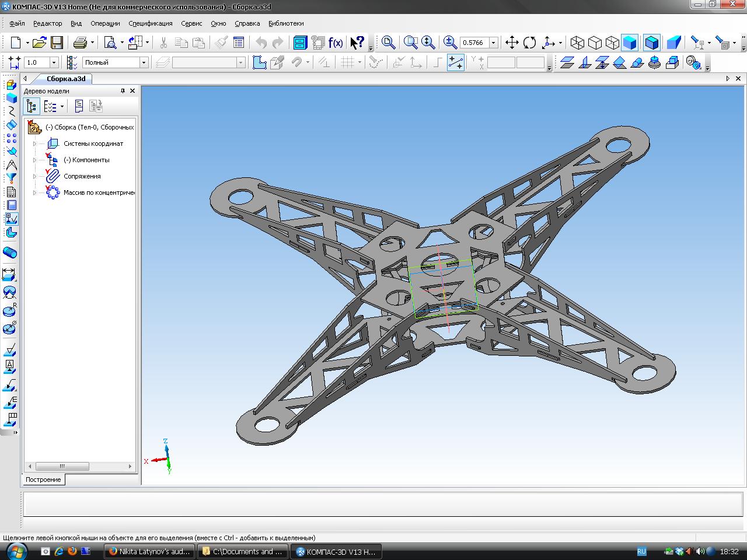This screenshot has width=747, height=560.
Task: Click the model tree horizontal scrollbar
Action: pos(62,466)
